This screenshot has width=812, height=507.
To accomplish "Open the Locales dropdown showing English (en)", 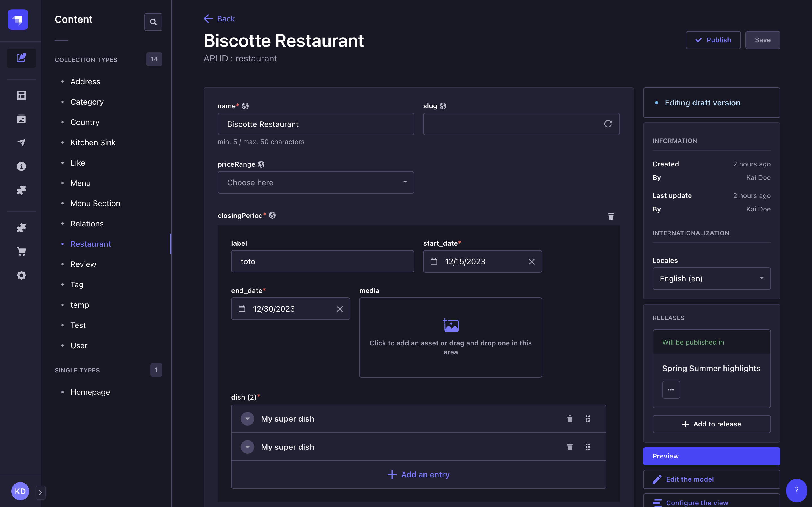I will click(711, 279).
